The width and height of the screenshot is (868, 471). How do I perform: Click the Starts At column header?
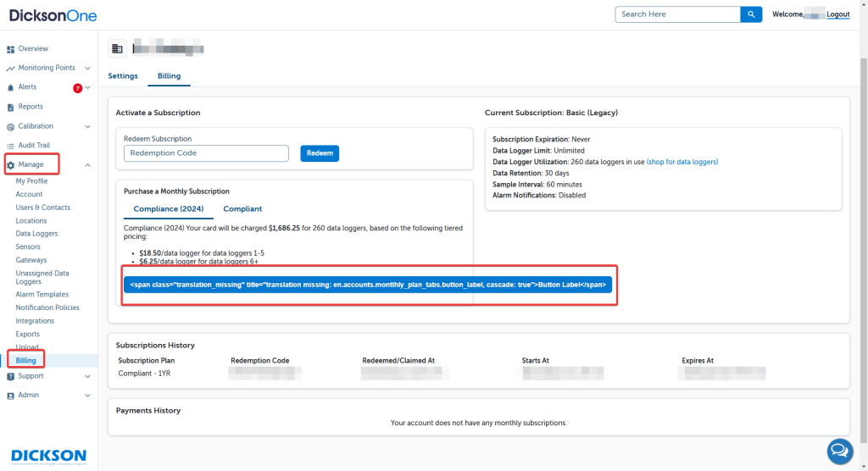(536, 361)
